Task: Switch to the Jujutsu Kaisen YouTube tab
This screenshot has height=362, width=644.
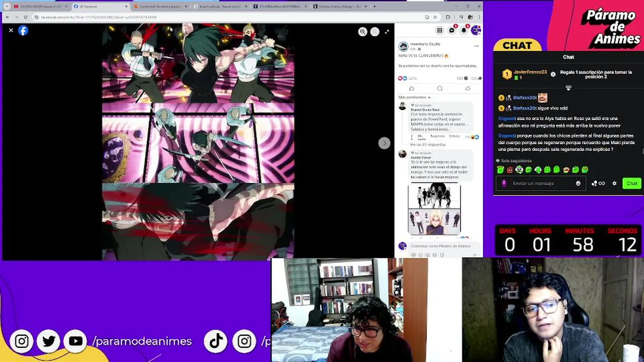Action: pos(40,7)
